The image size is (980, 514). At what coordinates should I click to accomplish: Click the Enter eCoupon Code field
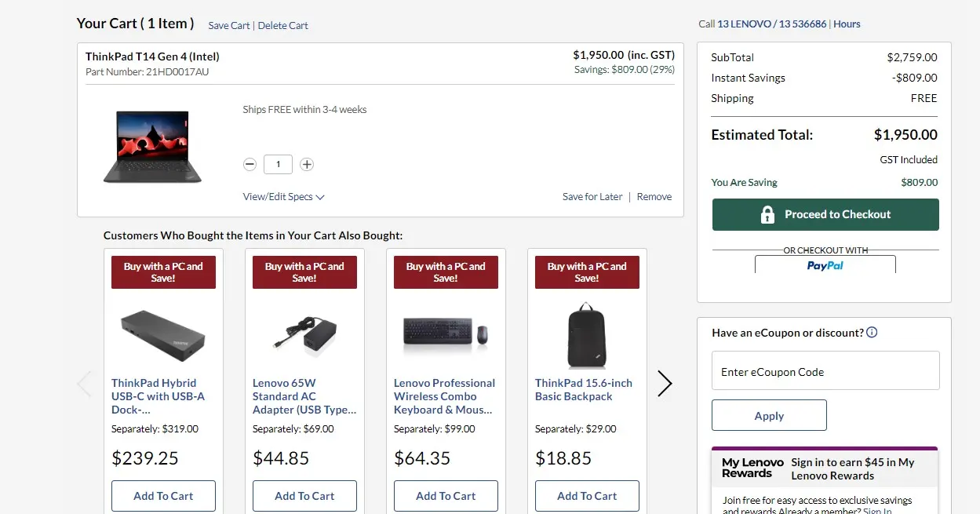(825, 371)
